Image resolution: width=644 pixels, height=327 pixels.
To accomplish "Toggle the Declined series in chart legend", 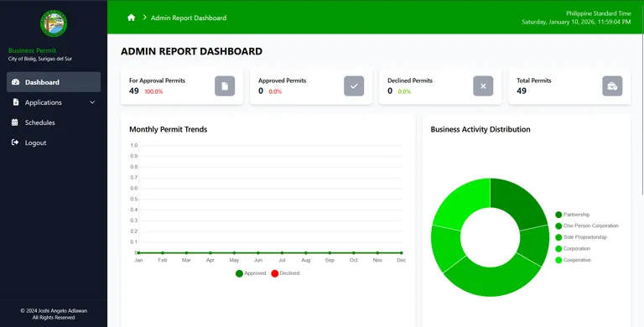I will pyautogui.click(x=285, y=273).
